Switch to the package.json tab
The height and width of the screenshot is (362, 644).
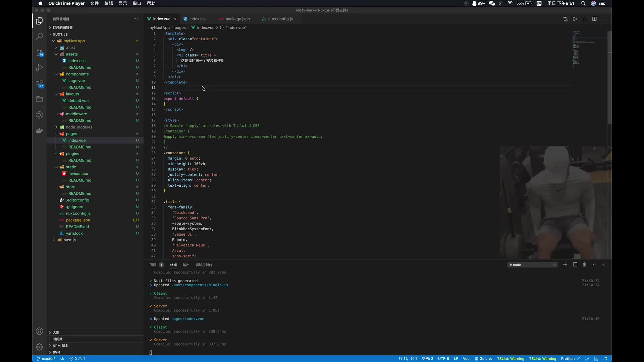click(237, 19)
